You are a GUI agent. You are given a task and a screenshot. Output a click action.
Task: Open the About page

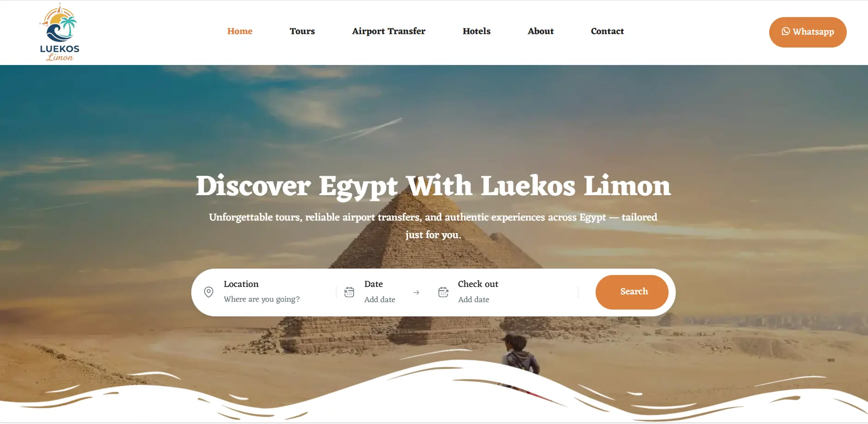coord(541,31)
